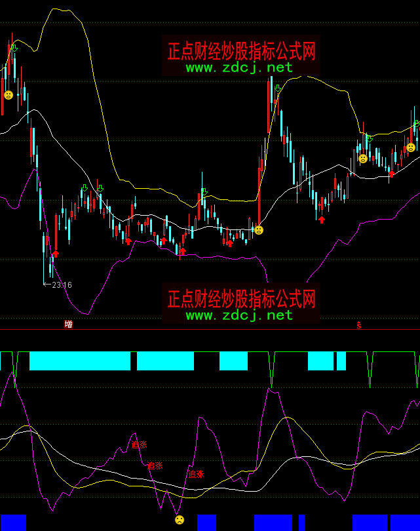Click the blue block at the bottom-left corner
Viewport: 420px width, 531px height.
coord(13,522)
